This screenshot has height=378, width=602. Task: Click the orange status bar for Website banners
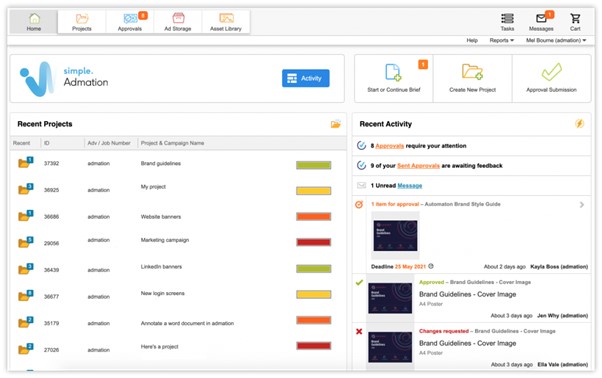coord(314,216)
